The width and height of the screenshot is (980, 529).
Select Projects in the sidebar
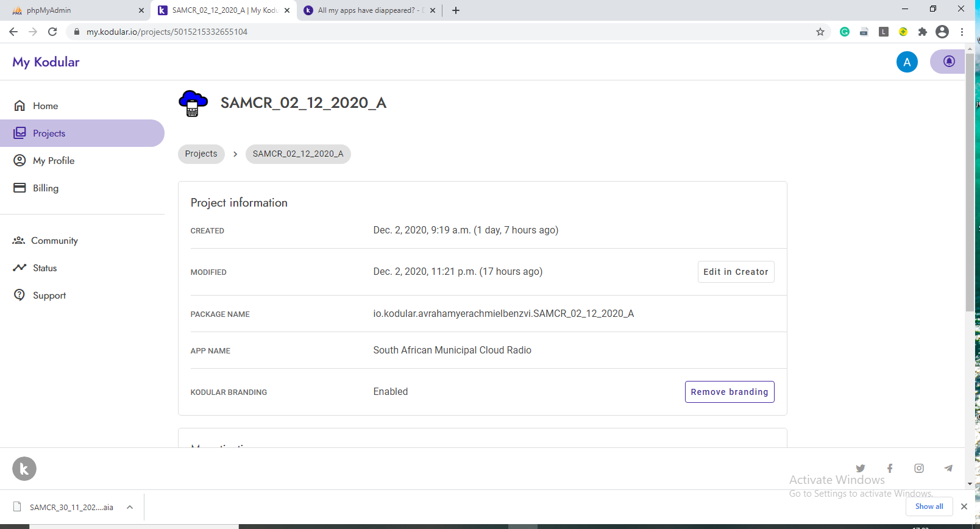point(82,133)
